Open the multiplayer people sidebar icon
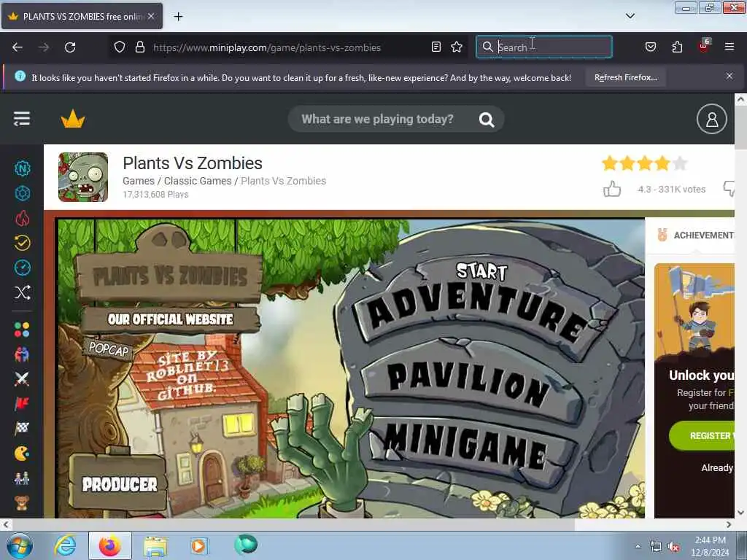The height and width of the screenshot is (560, 747). [22, 355]
